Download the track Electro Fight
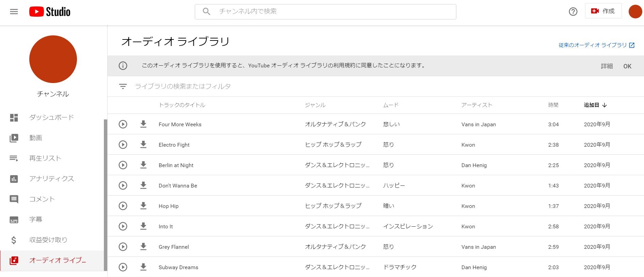The image size is (644, 277). [143, 145]
